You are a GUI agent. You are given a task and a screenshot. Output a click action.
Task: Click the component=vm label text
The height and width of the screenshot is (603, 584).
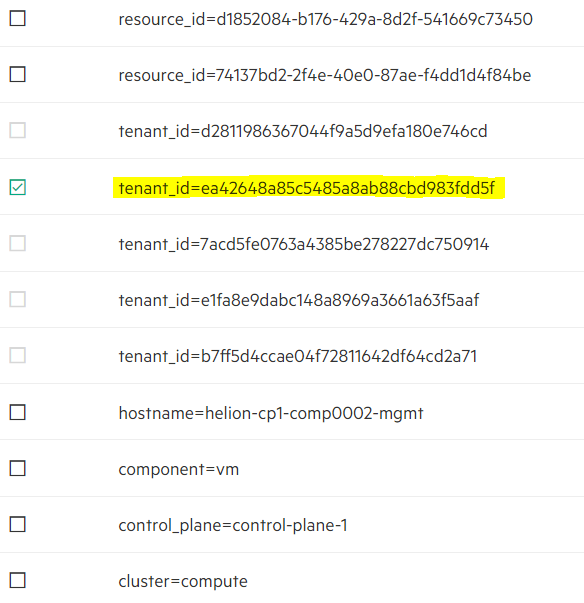point(178,470)
